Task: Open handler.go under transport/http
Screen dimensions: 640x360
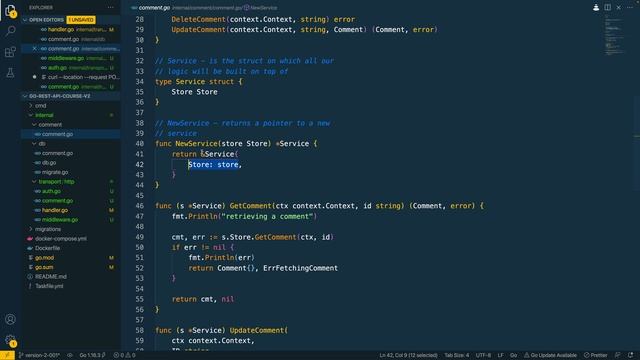Action: (55, 210)
